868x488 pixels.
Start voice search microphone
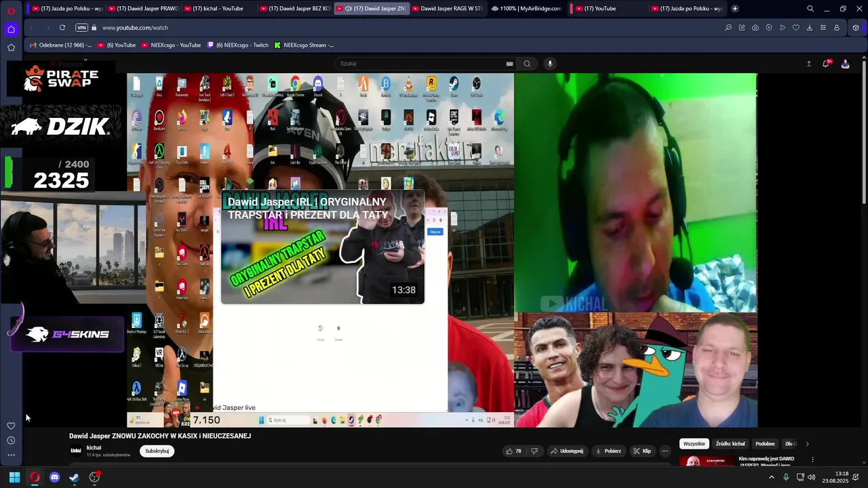550,64
